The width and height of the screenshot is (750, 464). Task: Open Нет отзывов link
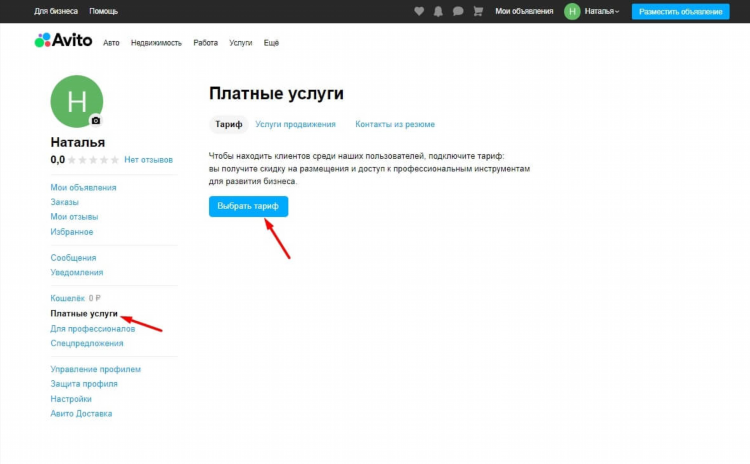tap(148, 160)
